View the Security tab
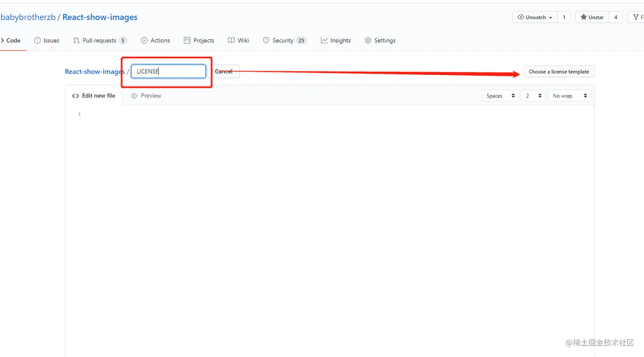Image resolution: width=644 pixels, height=357 pixels. point(285,40)
